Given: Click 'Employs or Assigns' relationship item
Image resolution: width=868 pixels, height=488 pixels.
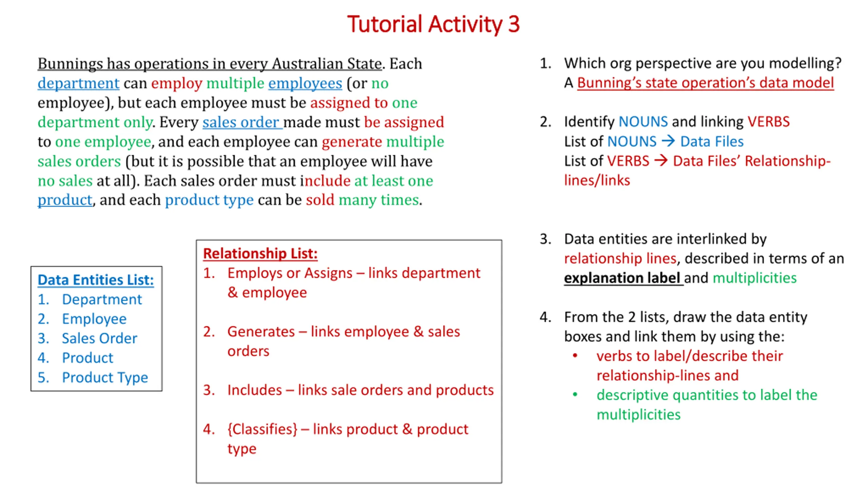Looking at the screenshot, I should (x=290, y=273).
